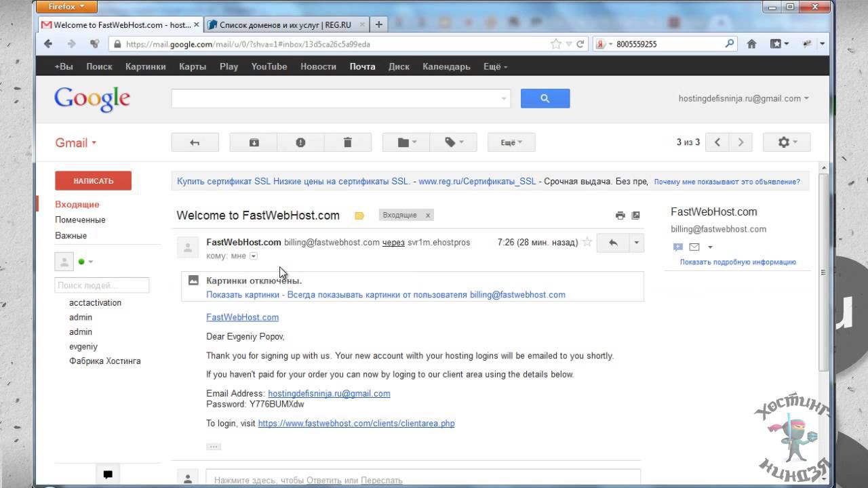868x488 pixels.
Task: Open the settings gear menu
Action: pyautogui.click(x=787, y=142)
